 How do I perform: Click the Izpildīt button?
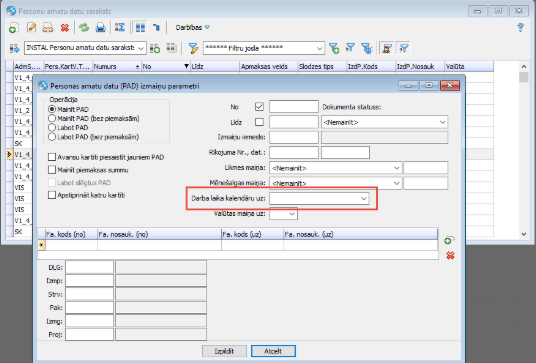tap(224, 351)
